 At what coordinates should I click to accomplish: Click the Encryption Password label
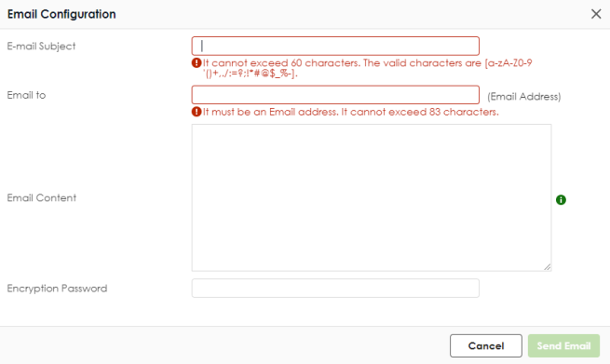(57, 289)
